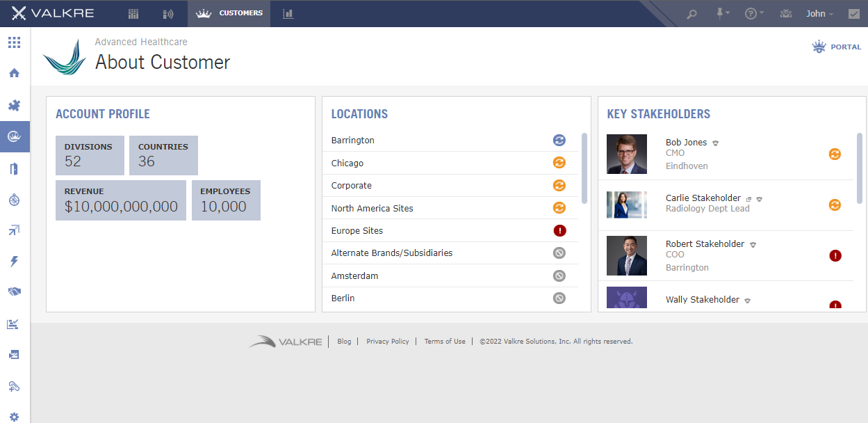Click Robert Stakeholder profile photo
The image size is (868, 423).
point(627,255)
